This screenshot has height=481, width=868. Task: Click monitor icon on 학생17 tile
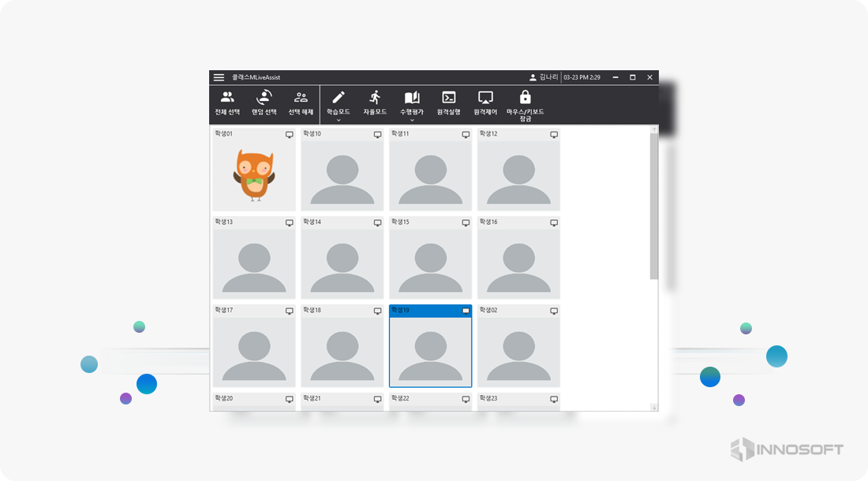[290, 311]
